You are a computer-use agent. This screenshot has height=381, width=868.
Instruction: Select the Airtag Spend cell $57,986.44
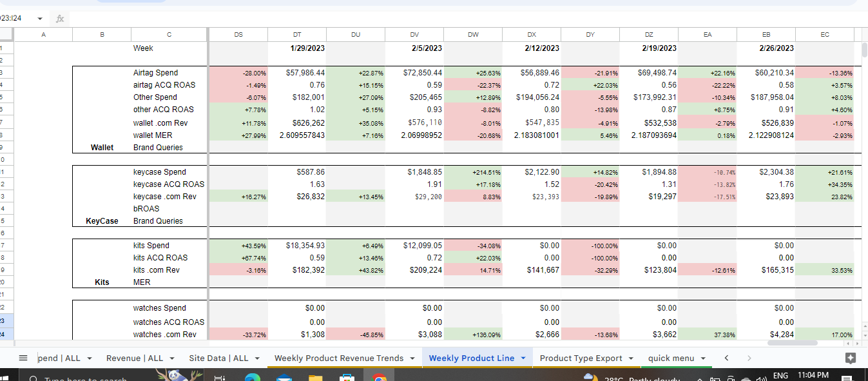296,73
